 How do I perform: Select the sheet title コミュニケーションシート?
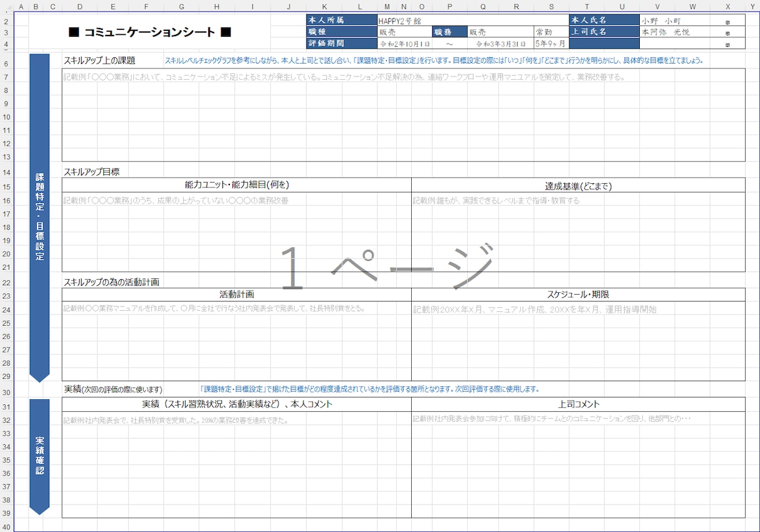(150, 32)
